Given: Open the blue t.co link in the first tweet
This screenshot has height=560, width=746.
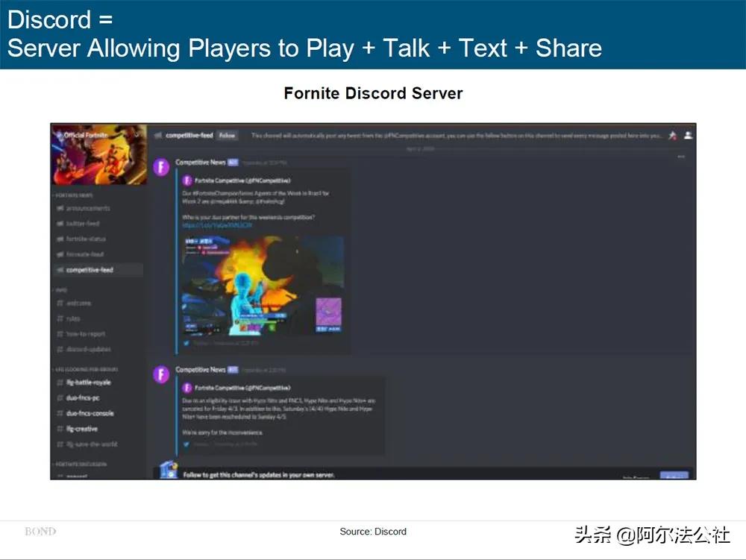Looking at the screenshot, I should coord(217,225).
